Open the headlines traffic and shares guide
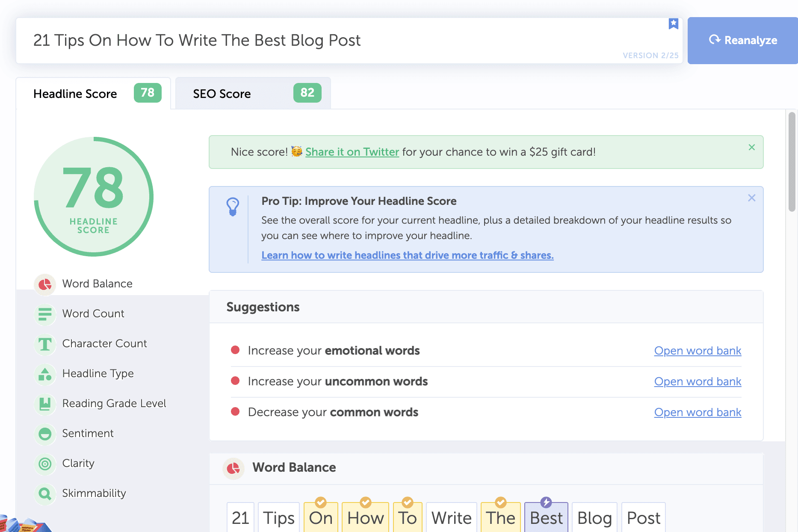This screenshot has width=798, height=532. [x=407, y=255]
